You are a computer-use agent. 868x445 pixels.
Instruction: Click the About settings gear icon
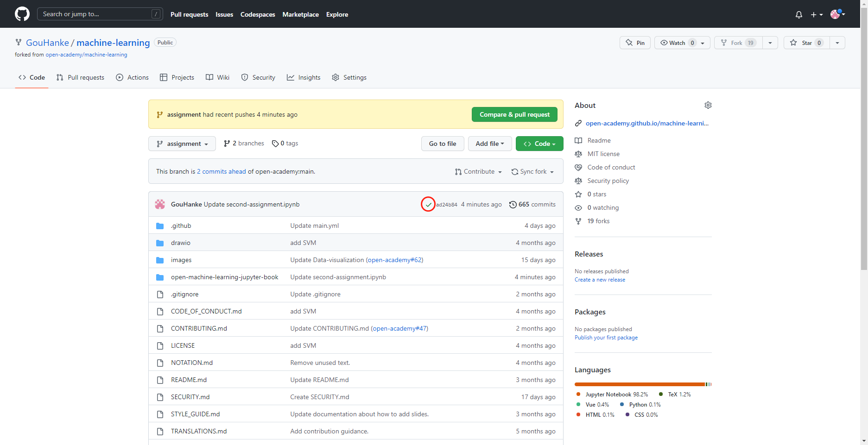708,105
